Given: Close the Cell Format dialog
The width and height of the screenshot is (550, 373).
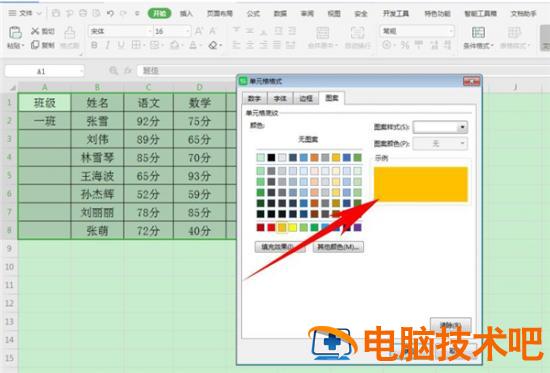Looking at the screenshot, I should coord(471,81).
